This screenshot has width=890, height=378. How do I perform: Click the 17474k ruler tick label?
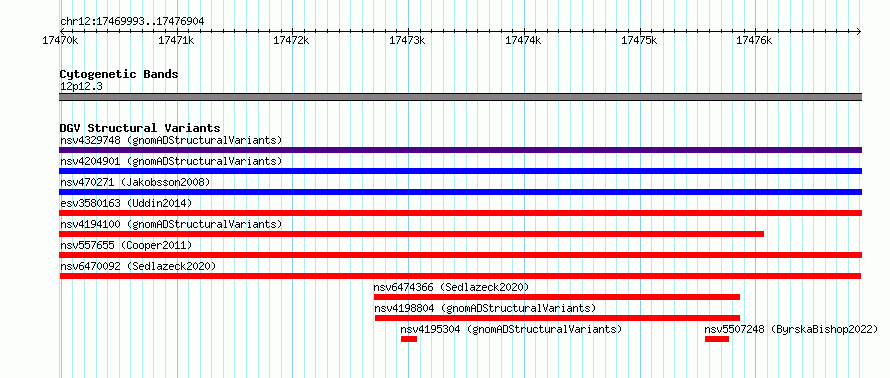coord(523,41)
